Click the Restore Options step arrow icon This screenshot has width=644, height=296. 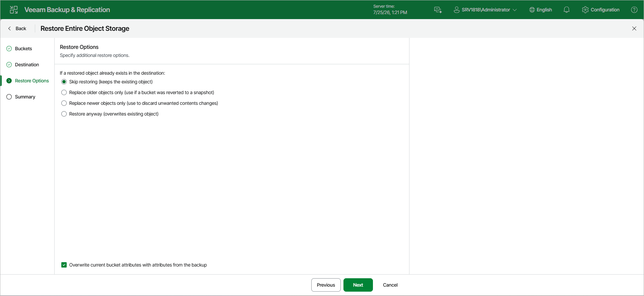pyautogui.click(x=9, y=81)
